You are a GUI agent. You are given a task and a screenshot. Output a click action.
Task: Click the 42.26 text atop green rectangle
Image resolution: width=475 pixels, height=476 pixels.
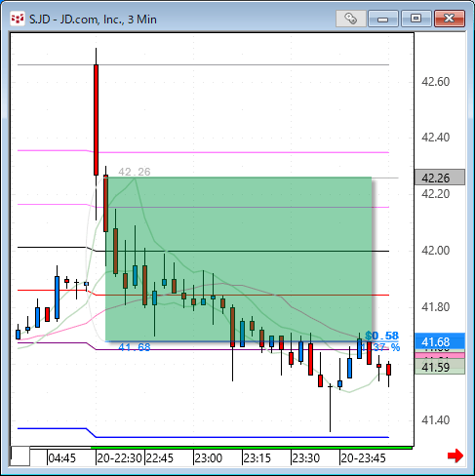tap(135, 172)
